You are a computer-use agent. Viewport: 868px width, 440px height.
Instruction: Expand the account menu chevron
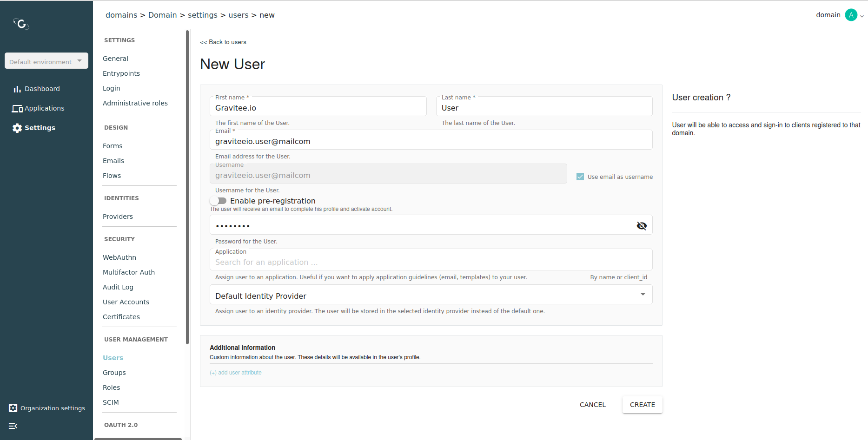click(x=862, y=16)
